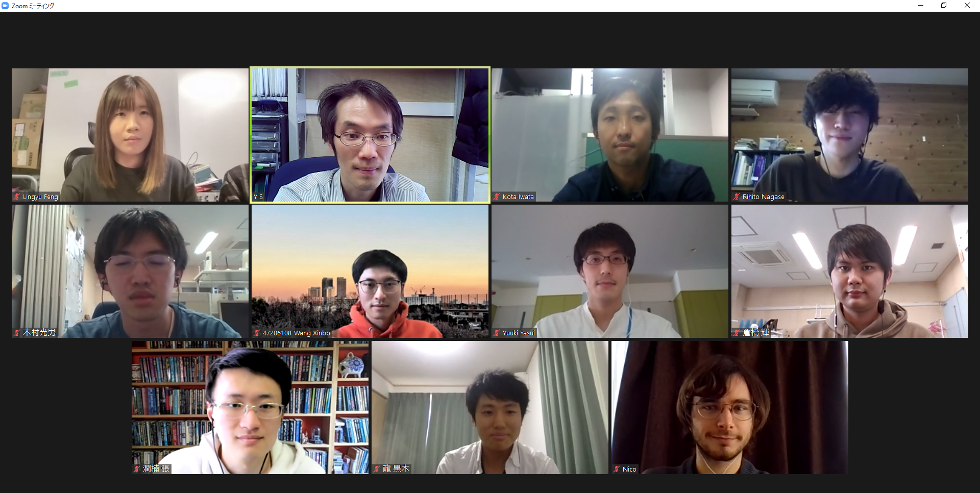The width and height of the screenshot is (980, 493).
Task: Click muted mic icon beside Kota Iwata
Action: [x=497, y=196]
